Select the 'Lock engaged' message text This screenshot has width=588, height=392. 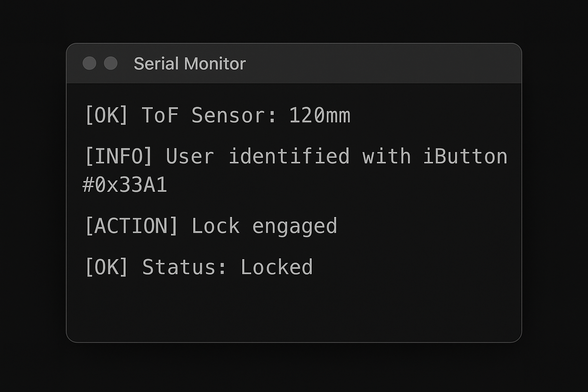coord(265,226)
